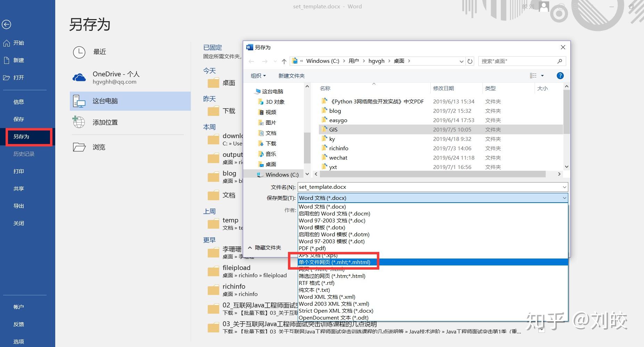The image size is (644, 347).
Task: Open 帐户 settings
Action: (x=19, y=307)
